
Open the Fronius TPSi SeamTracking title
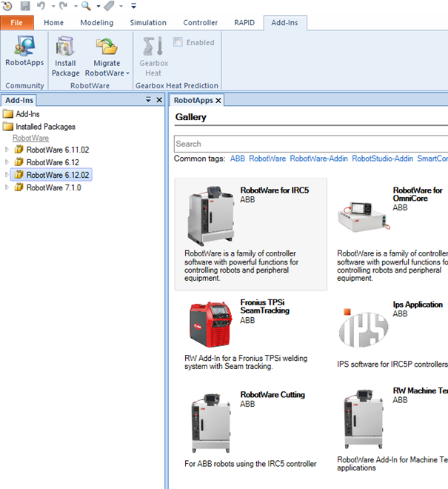tap(264, 307)
